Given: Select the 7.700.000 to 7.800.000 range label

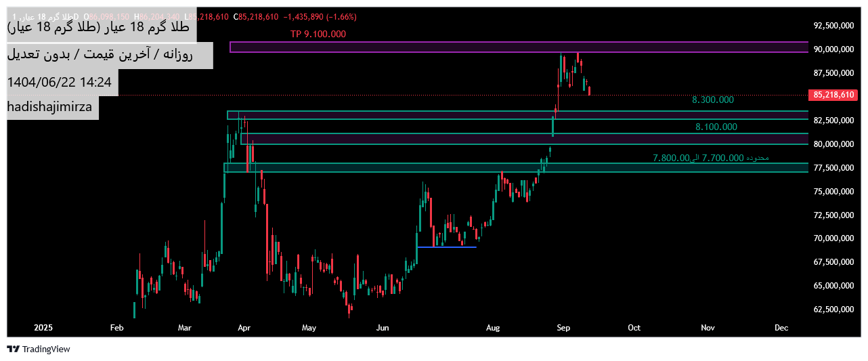Looking at the screenshot, I should click(x=710, y=158).
